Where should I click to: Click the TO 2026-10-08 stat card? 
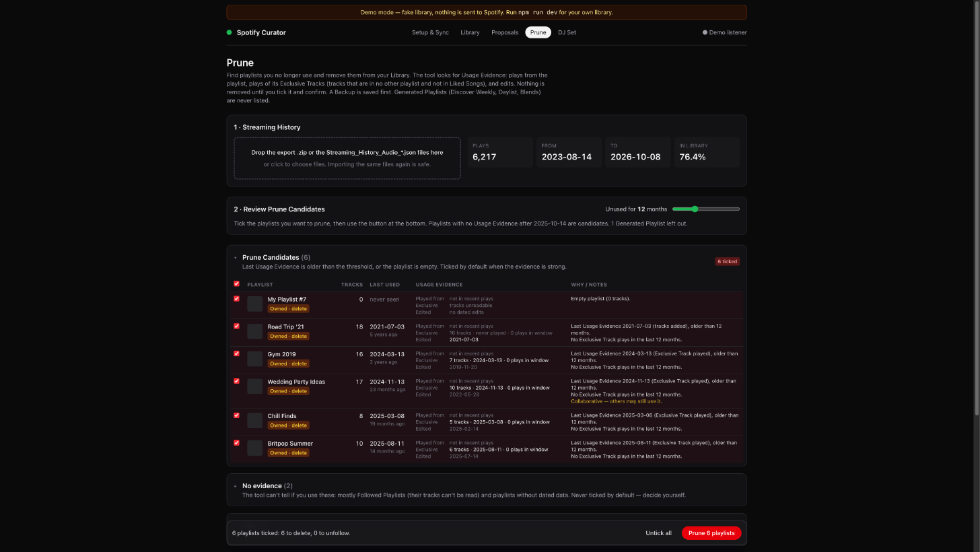[638, 152]
